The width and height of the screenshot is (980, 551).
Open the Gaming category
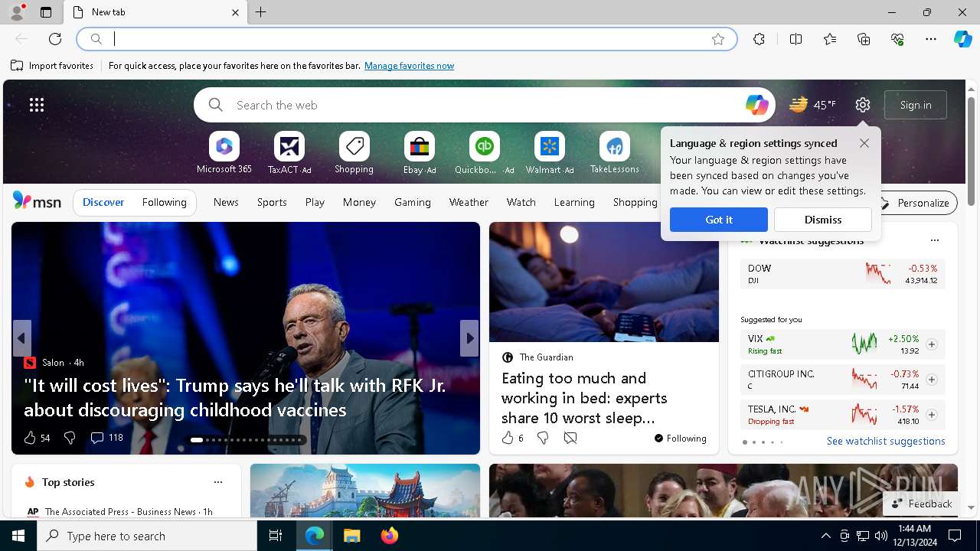413,202
